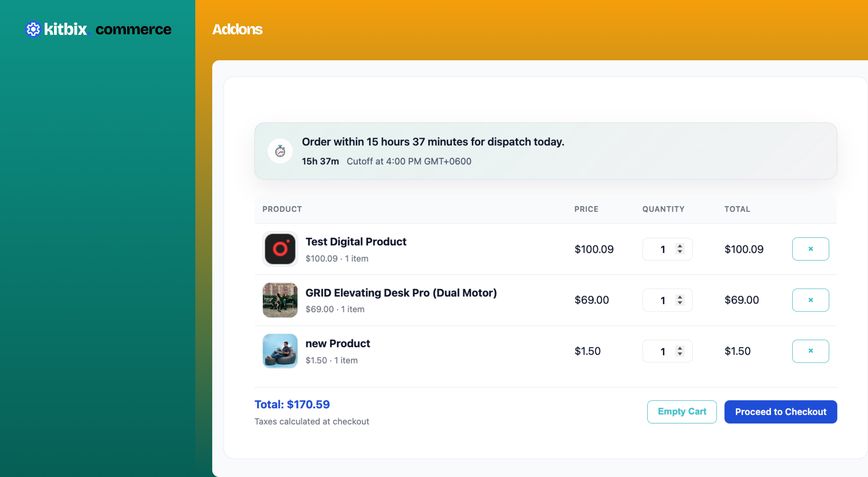Decrease GRID Elevating Desk quantity
The image size is (868, 477).
(x=680, y=303)
